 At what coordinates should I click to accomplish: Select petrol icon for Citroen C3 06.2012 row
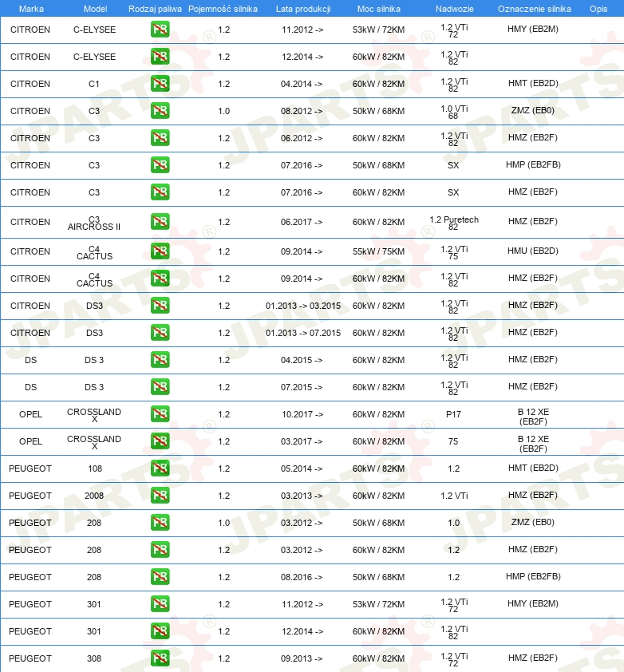click(x=160, y=138)
